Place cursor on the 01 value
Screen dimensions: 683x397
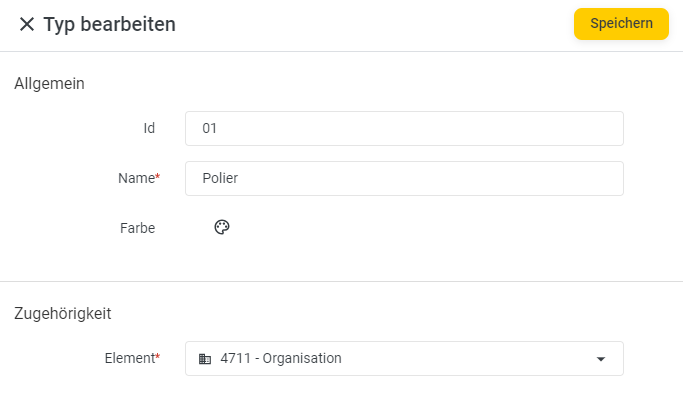210,128
